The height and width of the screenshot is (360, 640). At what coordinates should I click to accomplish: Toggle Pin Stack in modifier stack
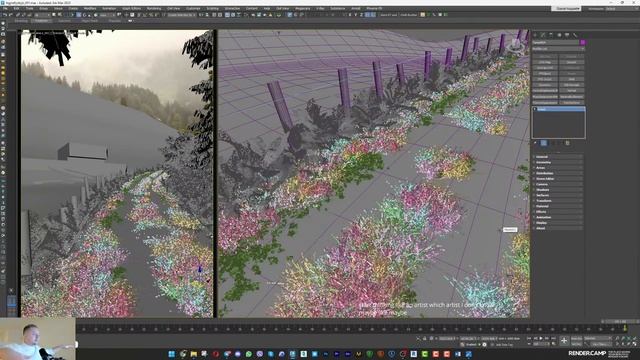click(x=536, y=143)
